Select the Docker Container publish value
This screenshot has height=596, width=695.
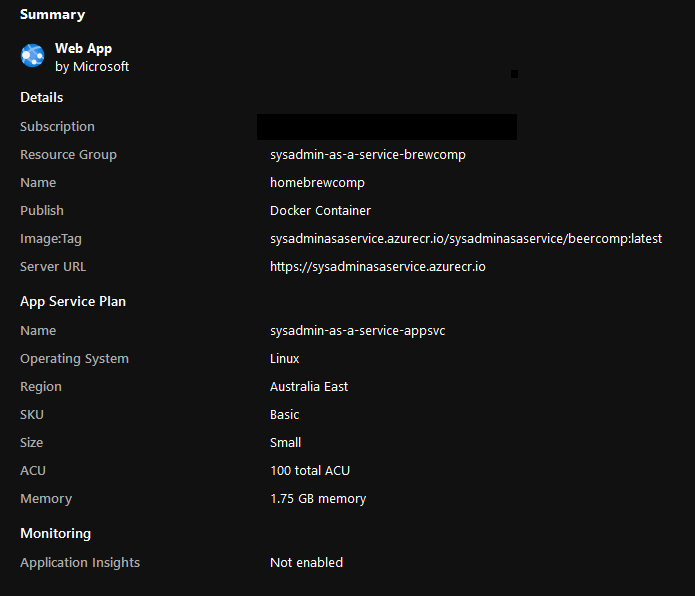(320, 210)
